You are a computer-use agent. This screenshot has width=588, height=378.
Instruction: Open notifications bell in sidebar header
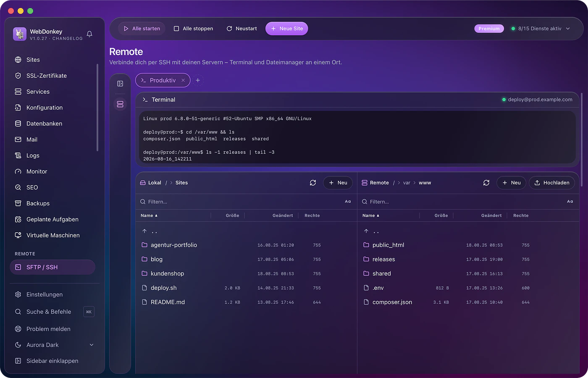coord(89,34)
